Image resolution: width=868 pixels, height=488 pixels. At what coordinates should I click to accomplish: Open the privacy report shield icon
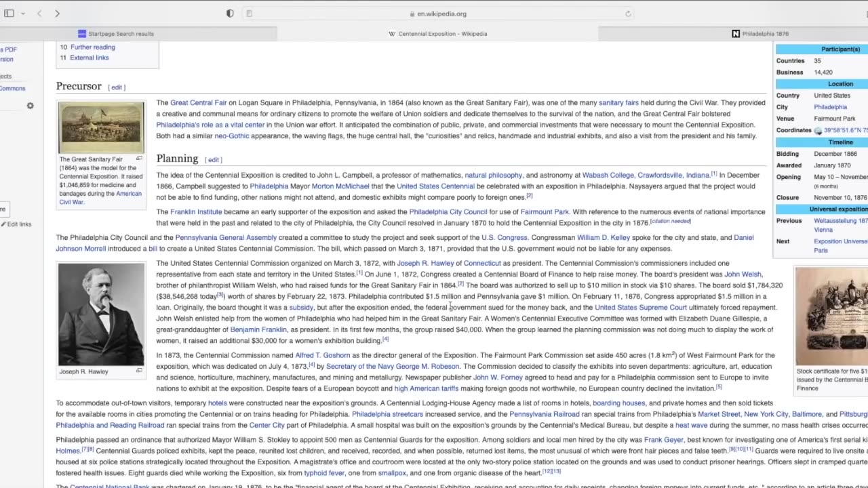coord(230,14)
